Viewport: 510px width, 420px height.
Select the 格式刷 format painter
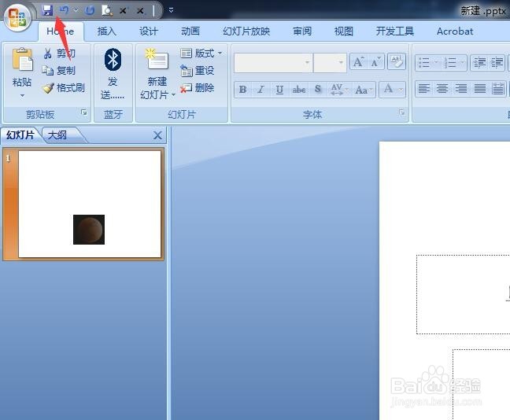65,88
